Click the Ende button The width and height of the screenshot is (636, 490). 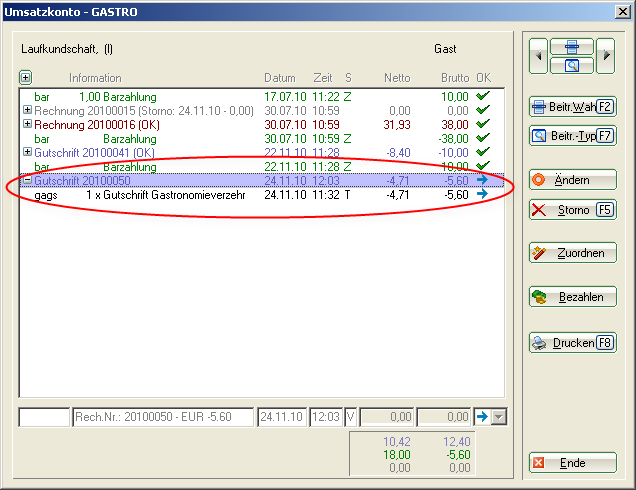click(573, 463)
